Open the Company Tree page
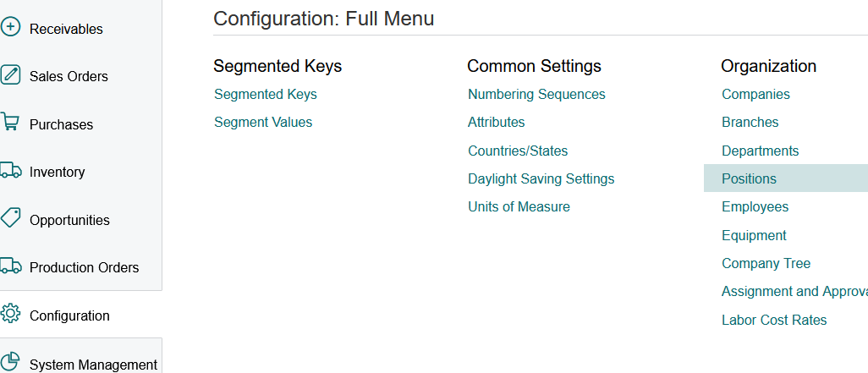 point(766,263)
